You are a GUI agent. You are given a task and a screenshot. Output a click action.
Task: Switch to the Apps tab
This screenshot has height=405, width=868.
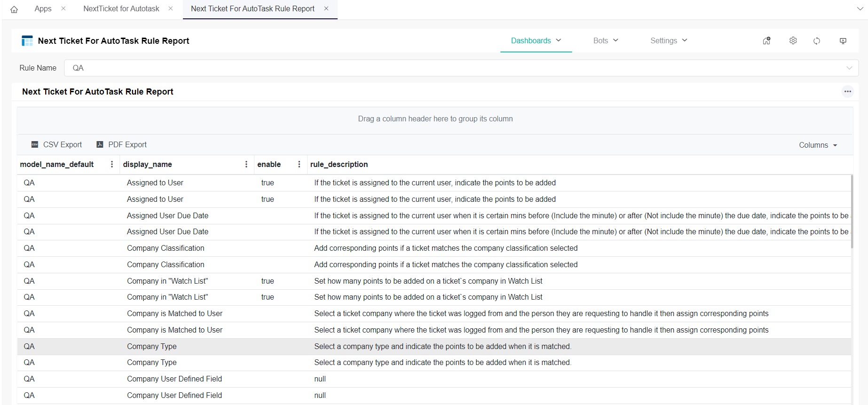coord(43,8)
